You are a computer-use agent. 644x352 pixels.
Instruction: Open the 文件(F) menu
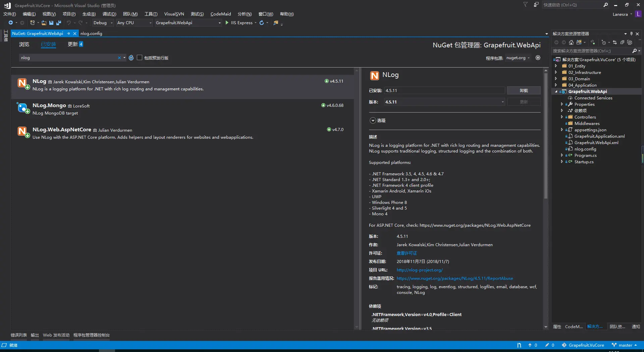10,14
